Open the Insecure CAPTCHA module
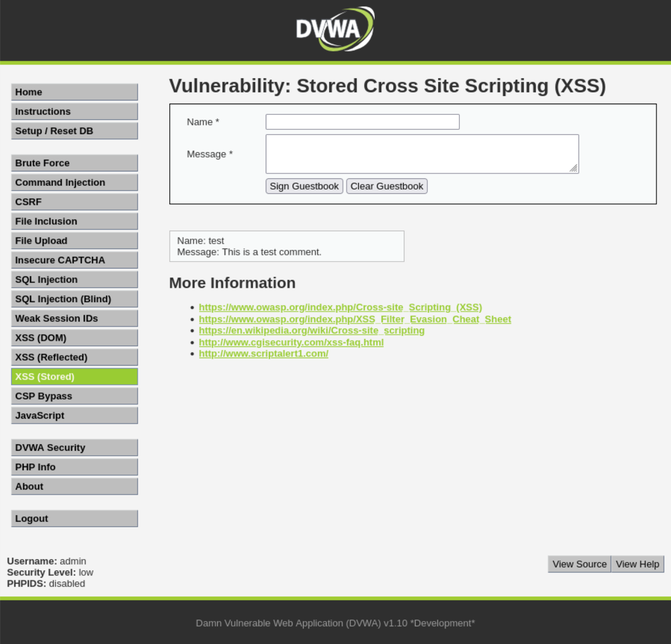This screenshot has width=671, height=644. click(x=75, y=260)
